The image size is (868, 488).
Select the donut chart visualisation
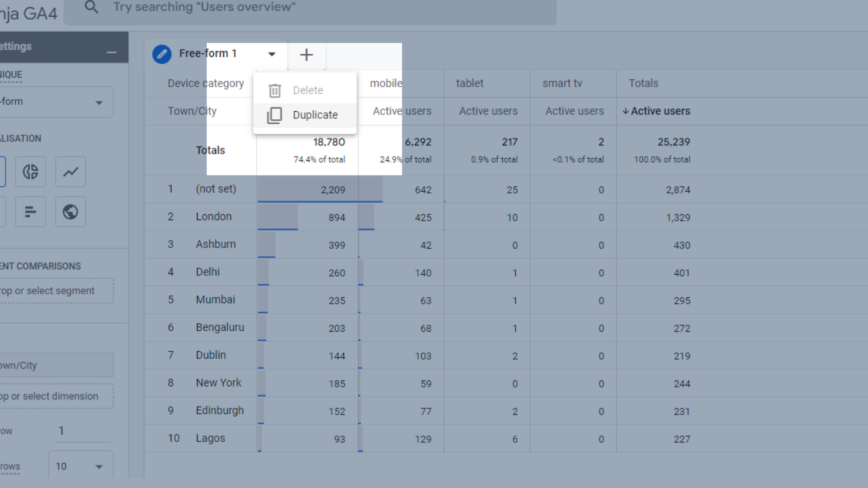[30, 172]
